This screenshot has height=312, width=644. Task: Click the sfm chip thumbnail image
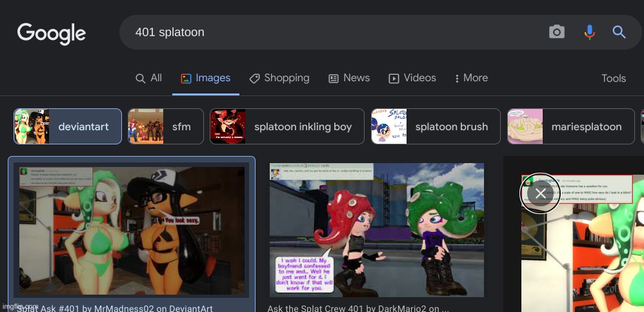145,126
